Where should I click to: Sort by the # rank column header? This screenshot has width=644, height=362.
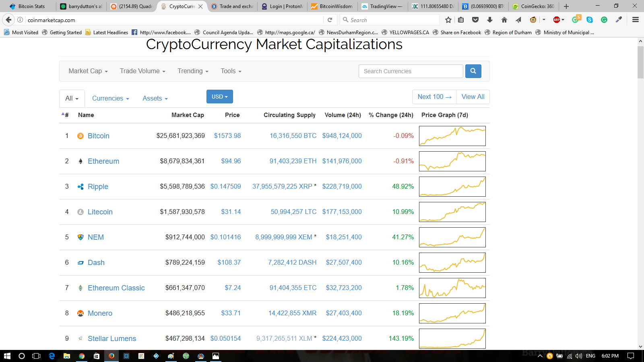coord(65,115)
